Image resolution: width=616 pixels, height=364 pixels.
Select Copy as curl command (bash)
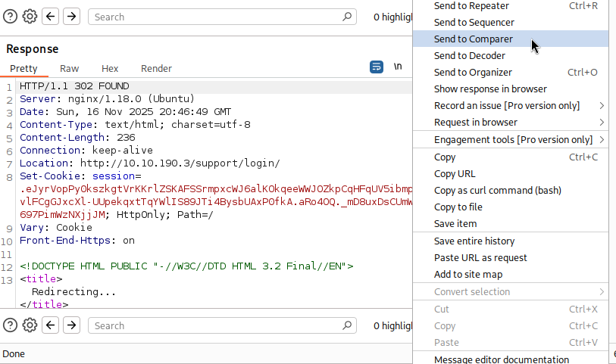click(x=511, y=190)
